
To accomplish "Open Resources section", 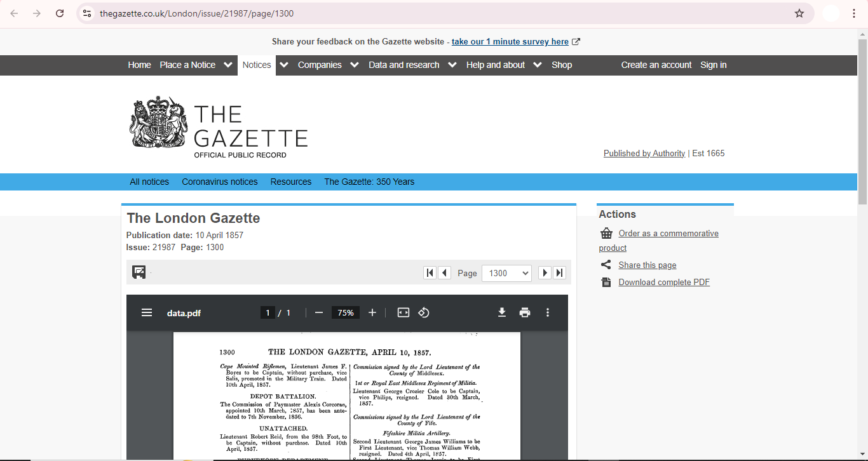I will click(x=291, y=182).
